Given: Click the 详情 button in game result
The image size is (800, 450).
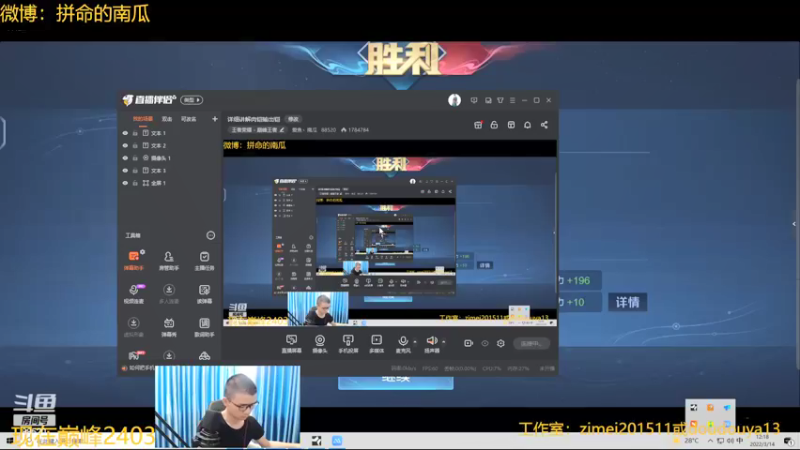Looking at the screenshot, I should tap(628, 302).
